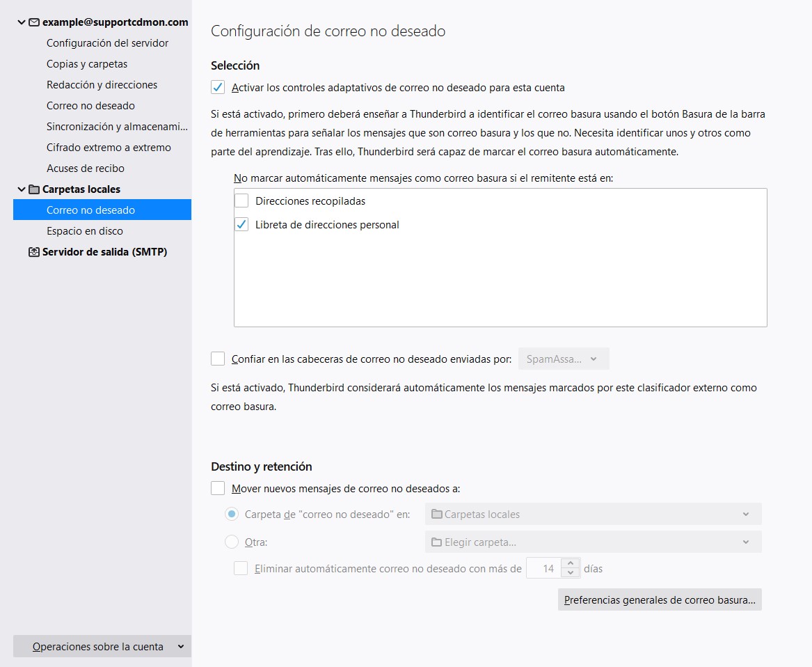
Task: Uncheck Activar los controles adaptativos checkbox
Action: 218,88
